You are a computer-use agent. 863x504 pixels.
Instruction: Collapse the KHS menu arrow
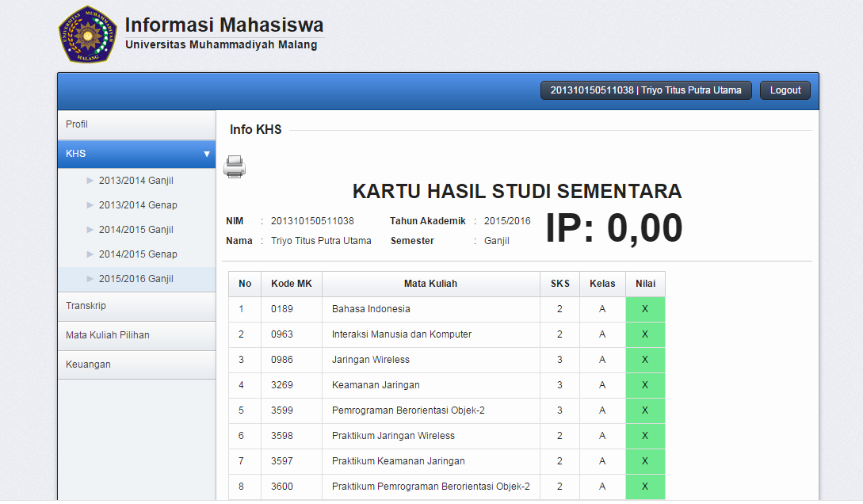206,154
